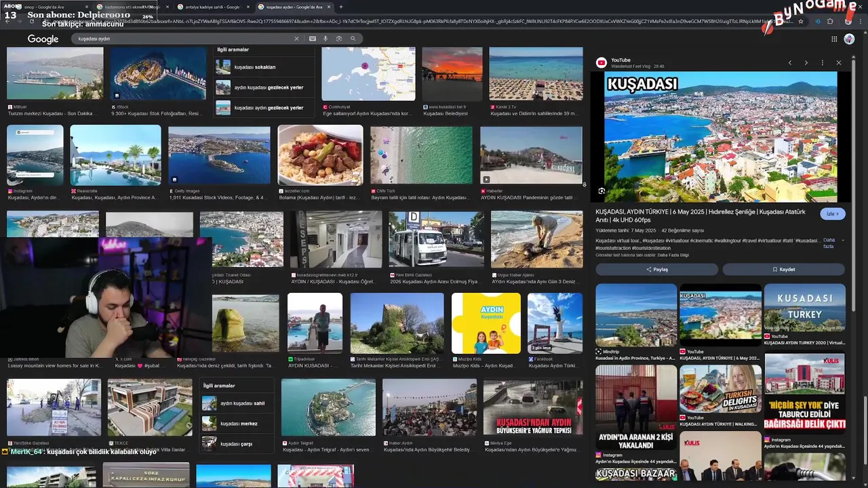Open the Kanal 3 Tv beach image
This screenshot has width=868, height=488.
tap(536, 74)
